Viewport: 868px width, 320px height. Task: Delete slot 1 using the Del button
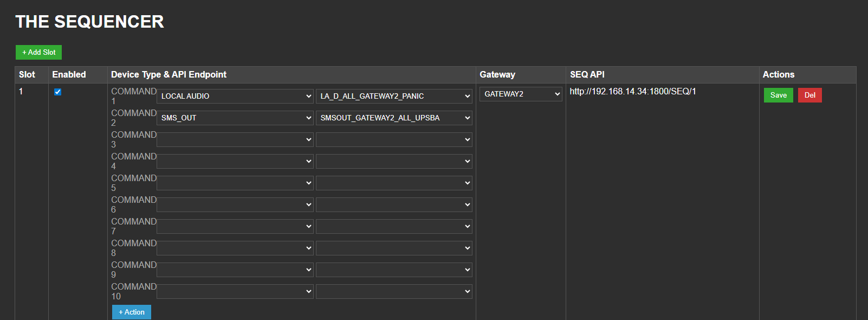[x=809, y=95]
